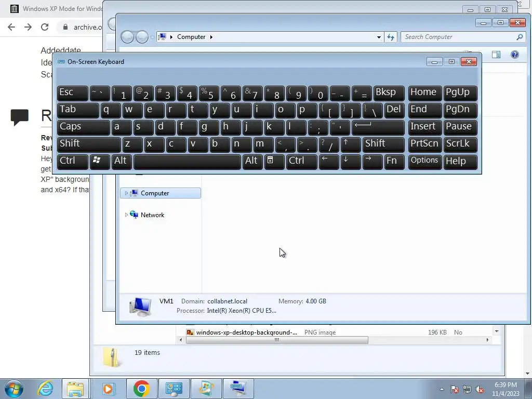Toggle the ScrLk key
The width and height of the screenshot is (532, 399).
[460, 144]
